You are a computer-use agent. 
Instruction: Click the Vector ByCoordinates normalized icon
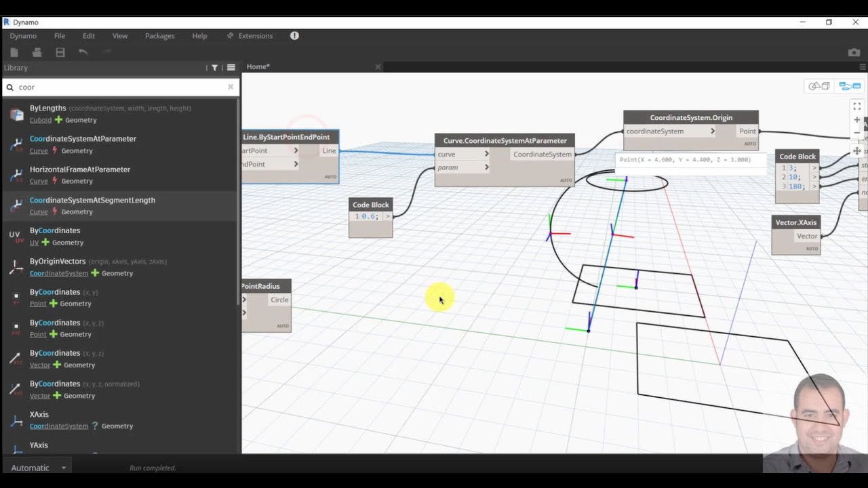pos(16,389)
